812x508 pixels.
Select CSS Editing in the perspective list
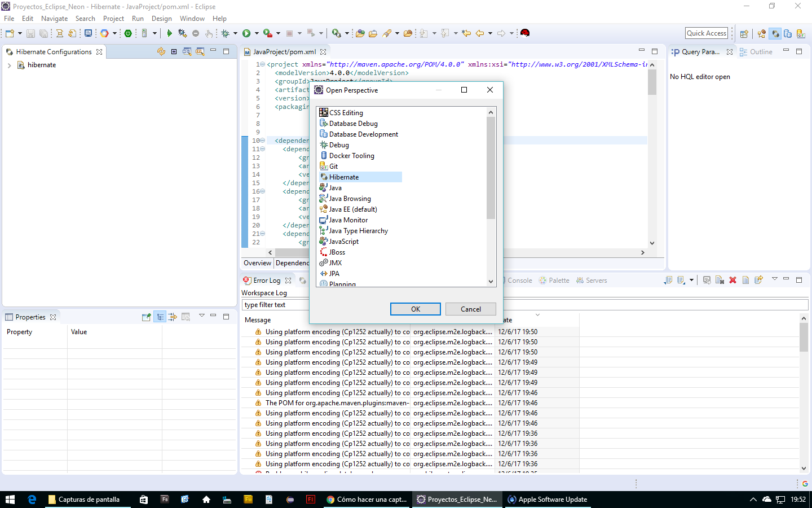[x=346, y=113]
